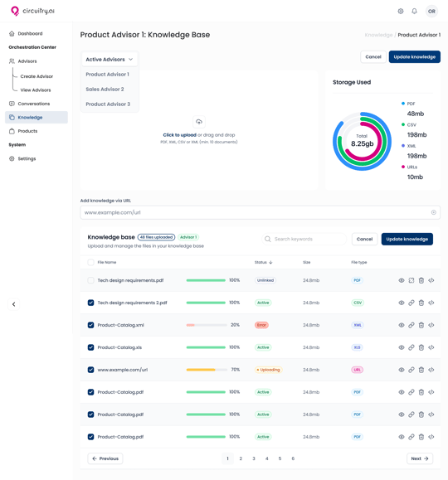Check the box for Tech design requirements.pdf

(x=90, y=280)
